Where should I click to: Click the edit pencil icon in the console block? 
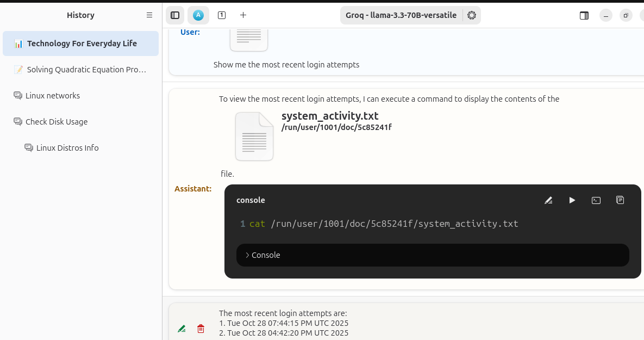548,200
